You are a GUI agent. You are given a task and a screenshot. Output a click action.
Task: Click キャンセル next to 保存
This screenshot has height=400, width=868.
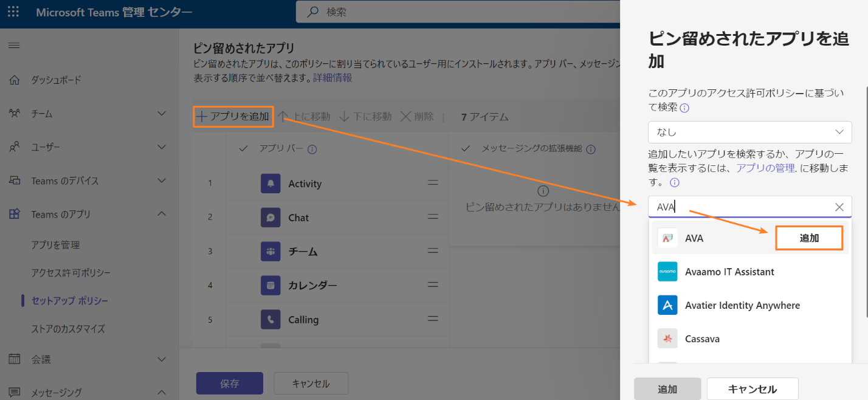point(311,384)
